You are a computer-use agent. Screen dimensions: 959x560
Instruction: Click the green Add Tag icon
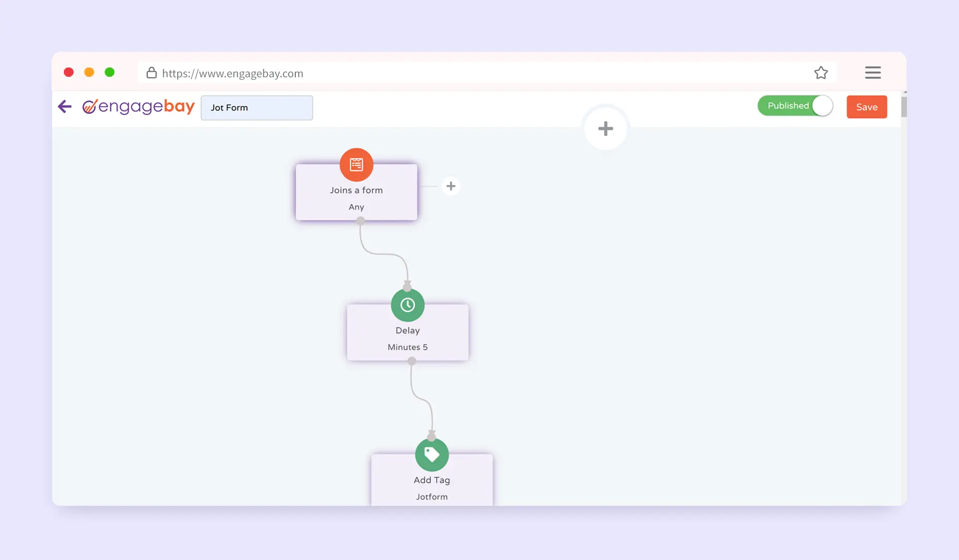[x=431, y=454]
